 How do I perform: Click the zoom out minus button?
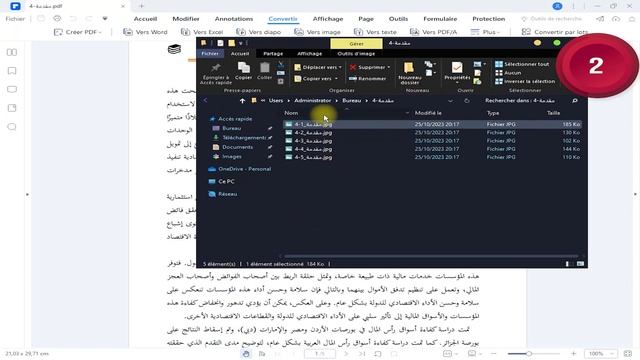point(493,353)
